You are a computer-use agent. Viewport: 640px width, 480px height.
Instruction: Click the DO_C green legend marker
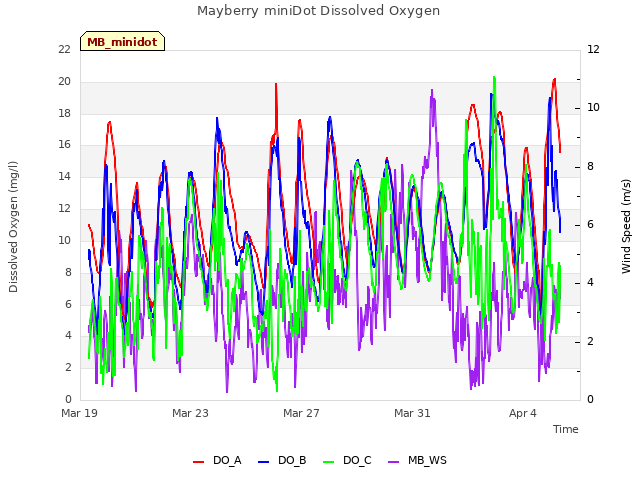[329, 462]
